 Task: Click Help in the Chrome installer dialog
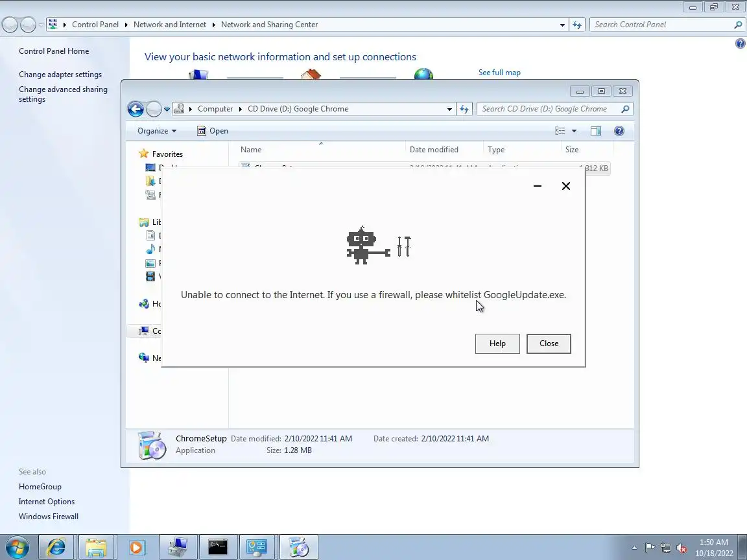click(x=497, y=344)
